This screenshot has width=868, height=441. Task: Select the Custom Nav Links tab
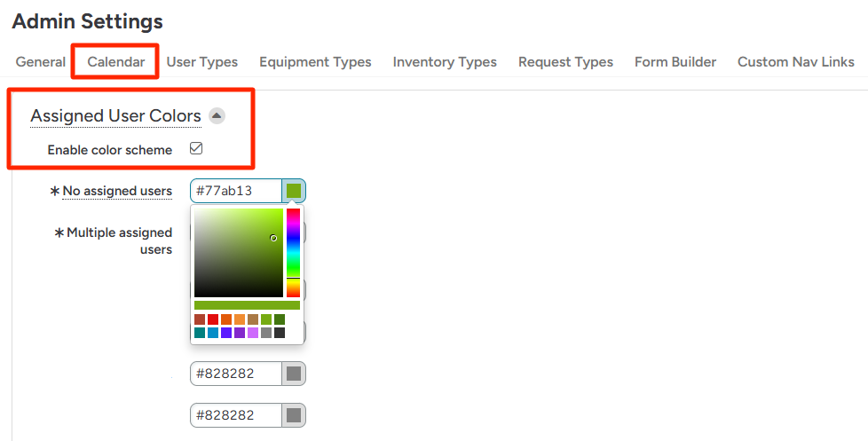[795, 62]
